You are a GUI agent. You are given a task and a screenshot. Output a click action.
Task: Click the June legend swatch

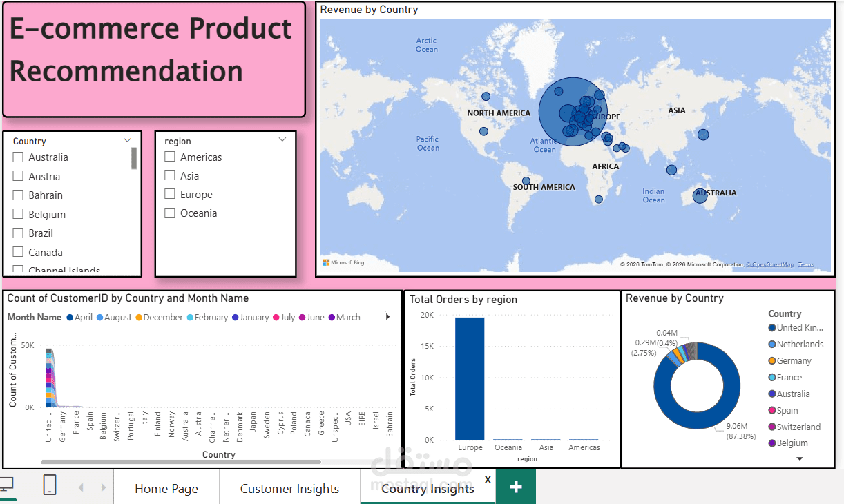302,318
